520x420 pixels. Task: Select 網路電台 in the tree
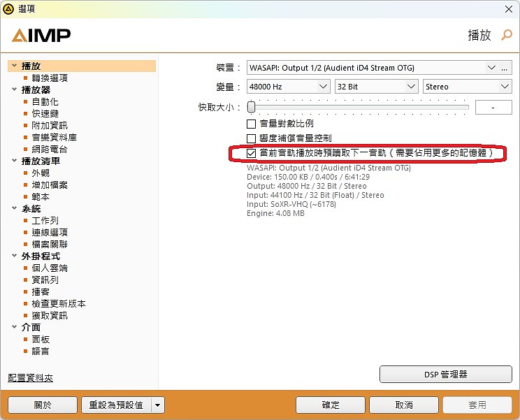50,150
